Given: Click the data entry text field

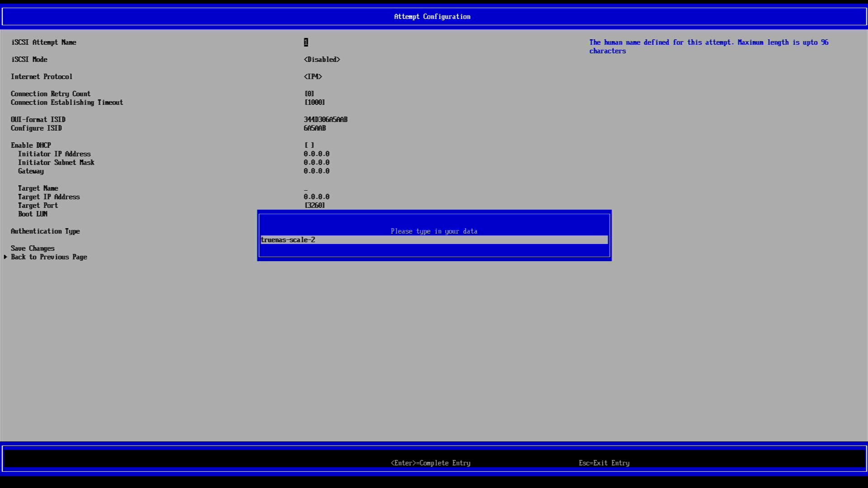Looking at the screenshot, I should coord(434,240).
